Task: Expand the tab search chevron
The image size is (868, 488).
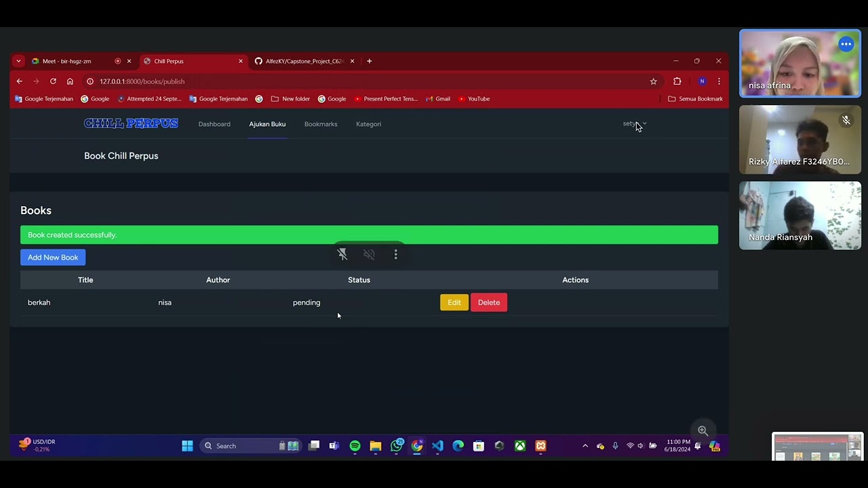Action: click(18, 61)
